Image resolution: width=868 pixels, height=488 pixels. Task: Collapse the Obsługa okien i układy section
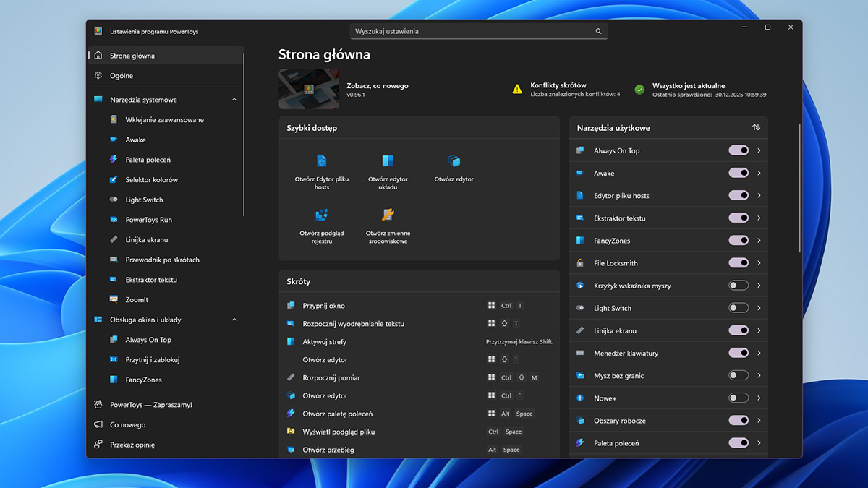[x=234, y=320]
